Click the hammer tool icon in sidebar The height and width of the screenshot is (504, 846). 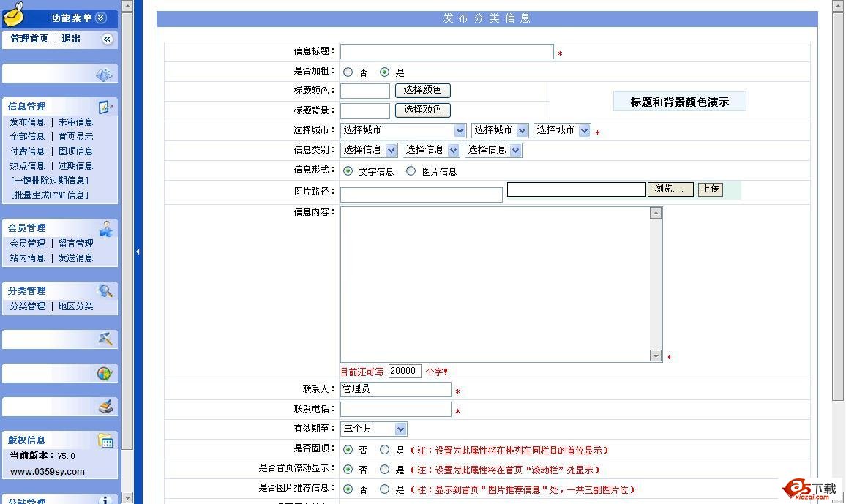pos(105,339)
